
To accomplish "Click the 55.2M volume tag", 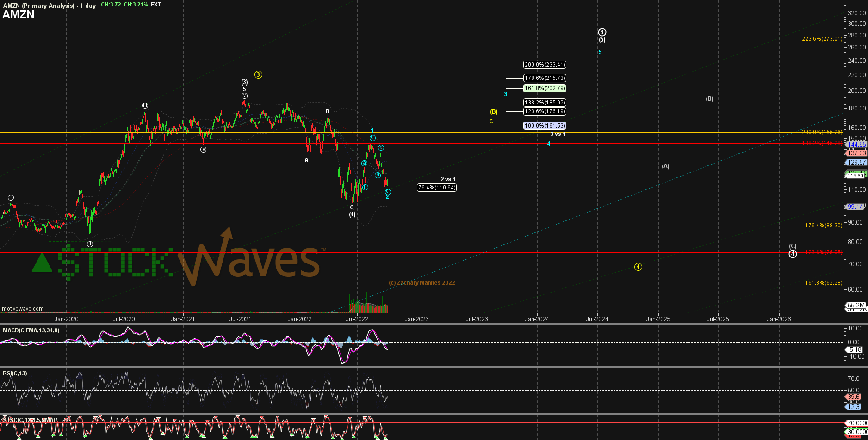I will 856,305.
